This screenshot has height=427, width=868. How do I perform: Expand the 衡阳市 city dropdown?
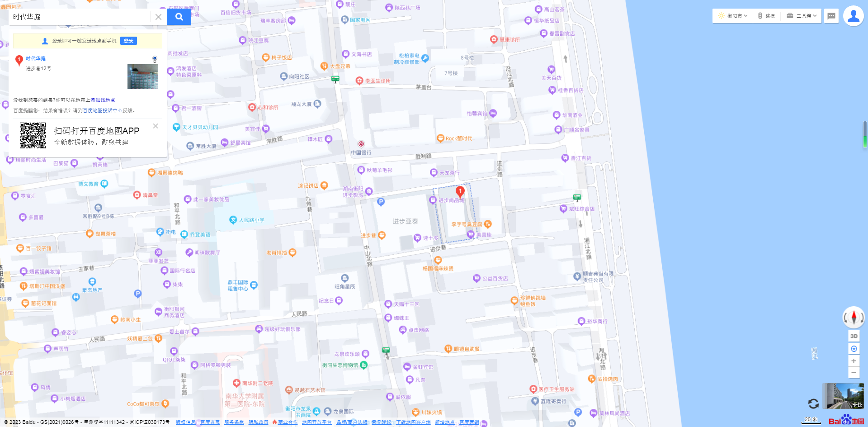coord(733,16)
